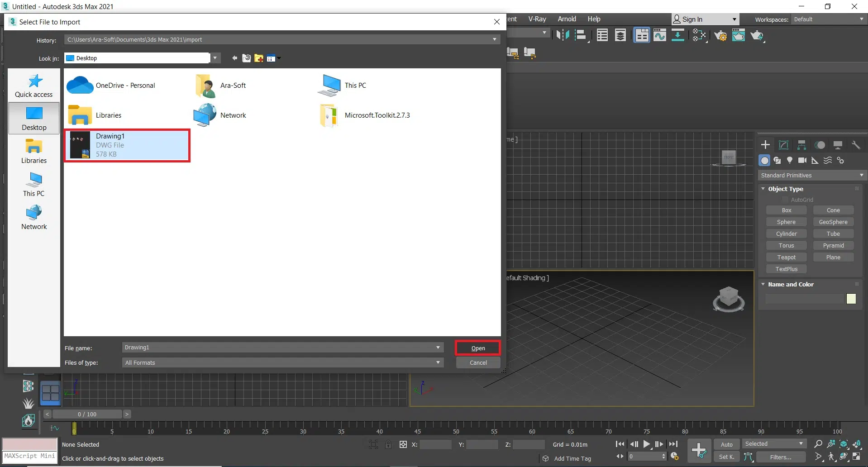Open the Arnold menu
868x467 pixels.
pos(567,19)
